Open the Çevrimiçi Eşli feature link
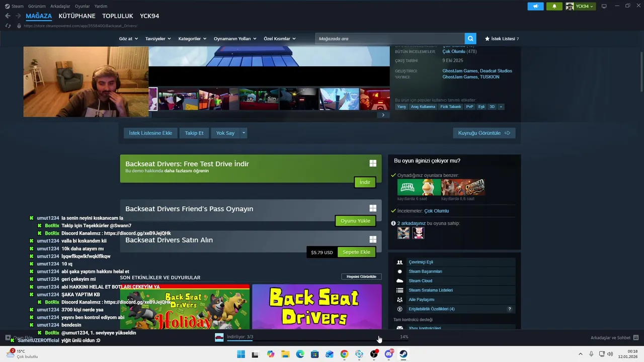The height and width of the screenshot is (362, 644). point(421,262)
